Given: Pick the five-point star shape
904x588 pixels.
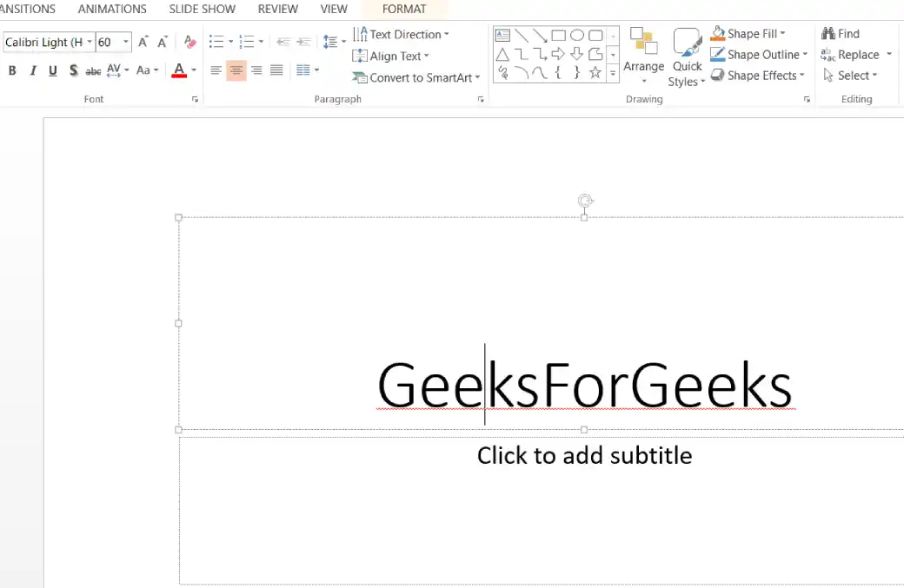Looking at the screenshot, I should pyautogui.click(x=595, y=73).
